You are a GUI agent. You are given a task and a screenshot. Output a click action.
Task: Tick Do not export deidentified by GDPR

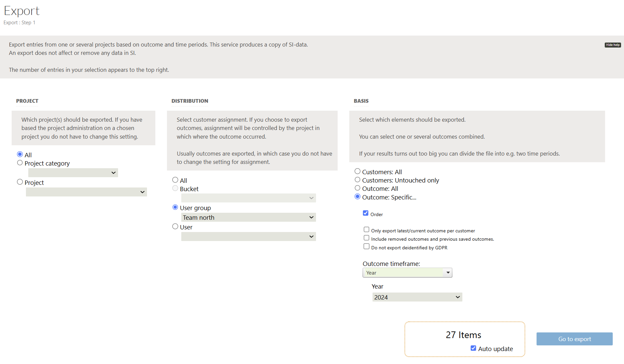(x=366, y=246)
